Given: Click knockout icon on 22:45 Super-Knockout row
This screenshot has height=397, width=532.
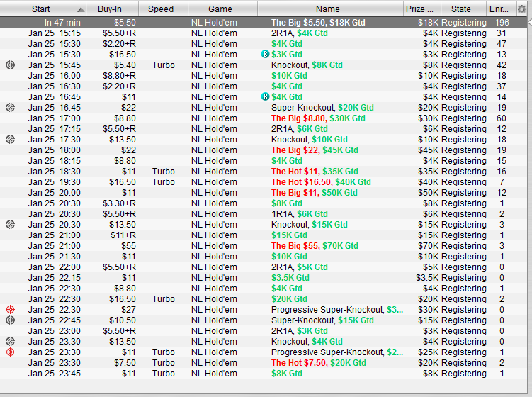Looking at the screenshot, I should [11, 320].
